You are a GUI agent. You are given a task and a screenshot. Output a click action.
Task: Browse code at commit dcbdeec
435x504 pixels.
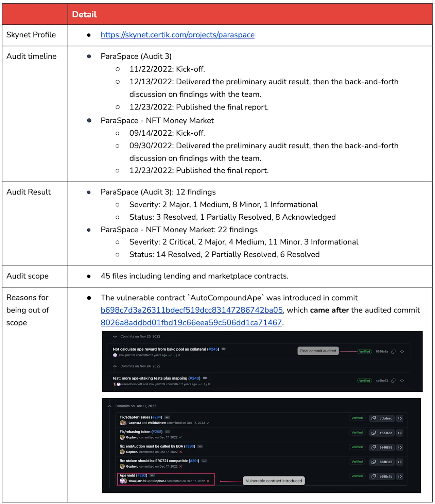pyautogui.click(x=400, y=418)
